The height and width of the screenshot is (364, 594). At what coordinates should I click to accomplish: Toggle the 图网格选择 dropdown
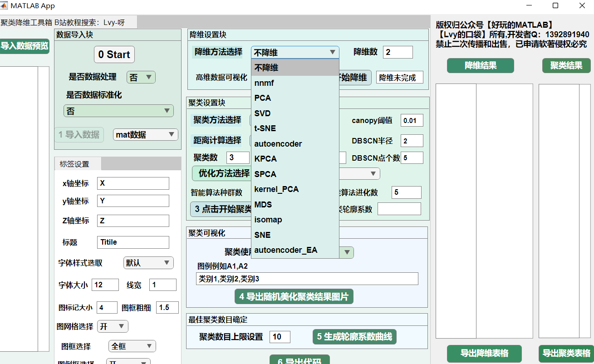pos(112,326)
